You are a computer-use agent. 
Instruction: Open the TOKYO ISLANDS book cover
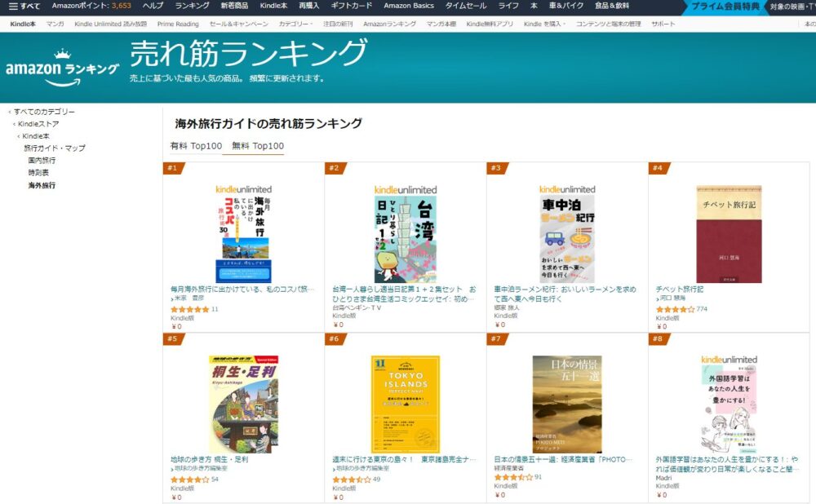click(x=406, y=405)
